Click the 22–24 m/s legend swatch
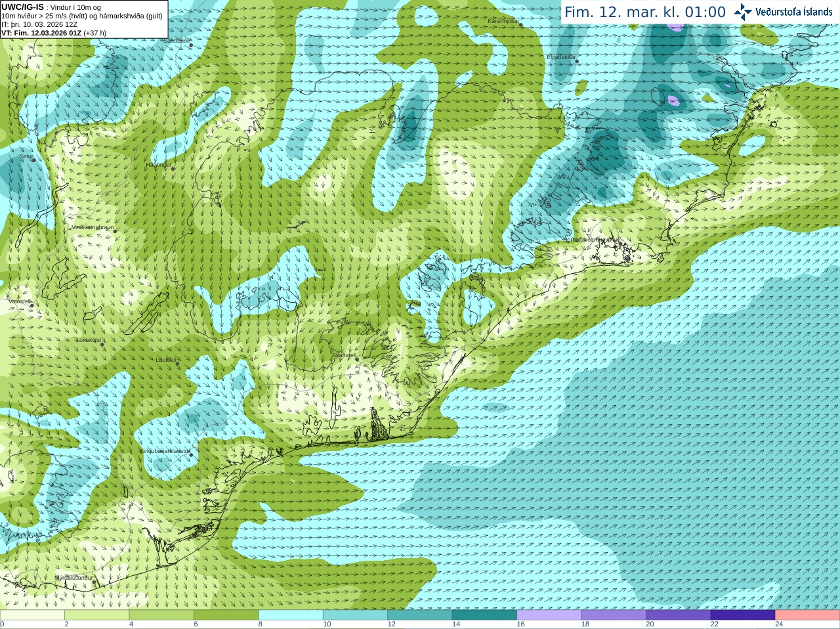Image resolution: width=840 pixels, height=629 pixels. pyautogui.click(x=743, y=615)
